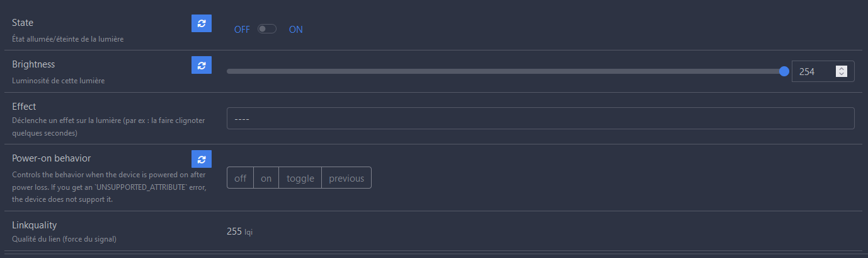Click the Brightness slider handle
This screenshot has width=868, height=258.
tap(784, 71)
